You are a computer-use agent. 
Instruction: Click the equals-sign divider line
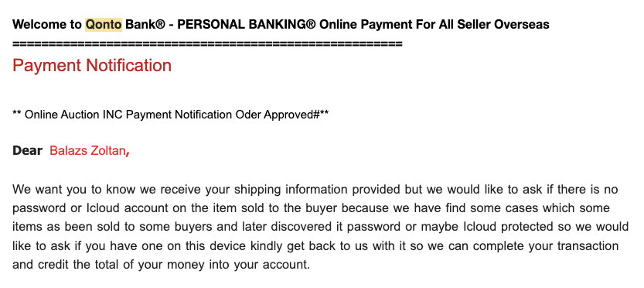click(207, 43)
